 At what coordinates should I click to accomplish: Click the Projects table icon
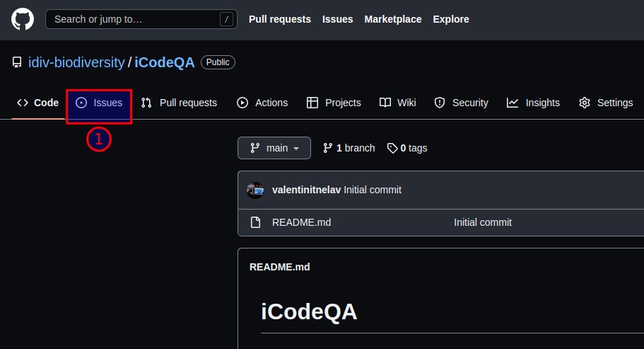click(x=312, y=103)
